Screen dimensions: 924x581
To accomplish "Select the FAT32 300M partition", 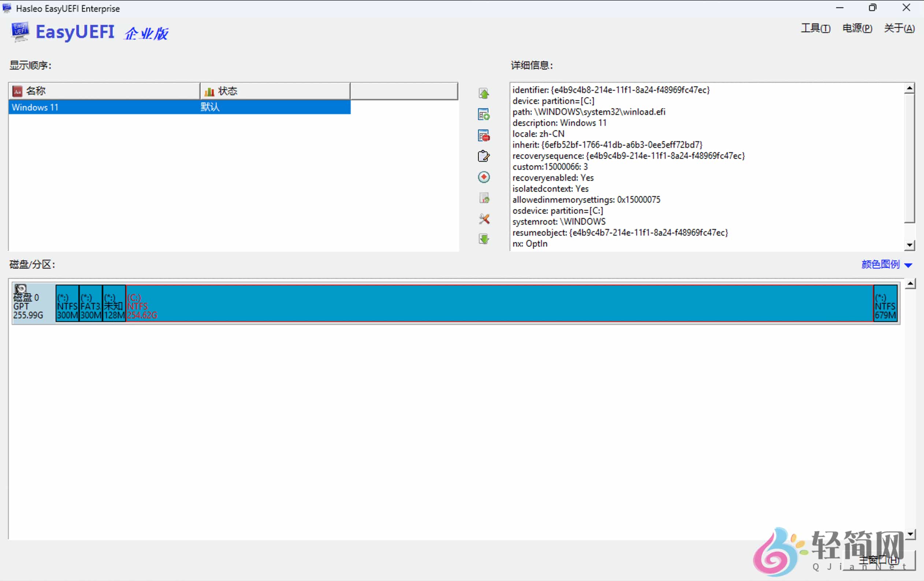I will tap(90, 303).
